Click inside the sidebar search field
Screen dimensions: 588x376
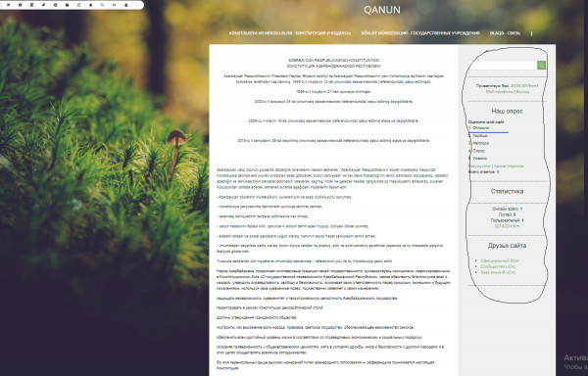tap(503, 66)
